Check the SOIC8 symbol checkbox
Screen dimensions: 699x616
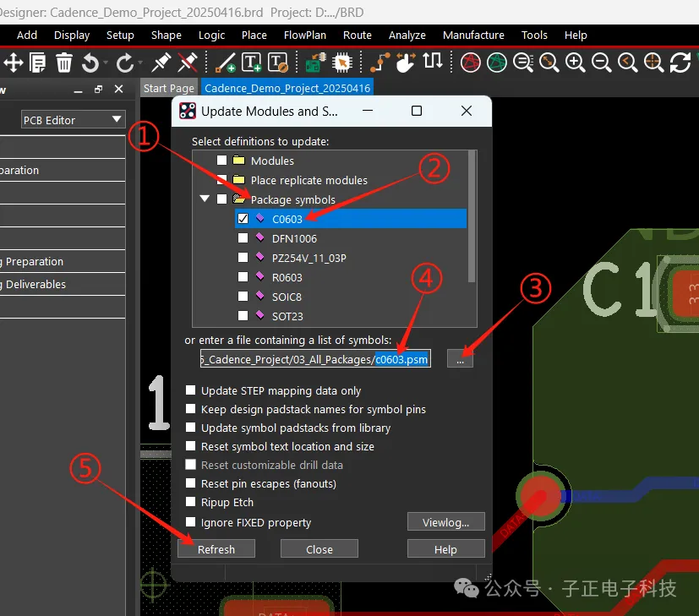pyautogui.click(x=243, y=296)
